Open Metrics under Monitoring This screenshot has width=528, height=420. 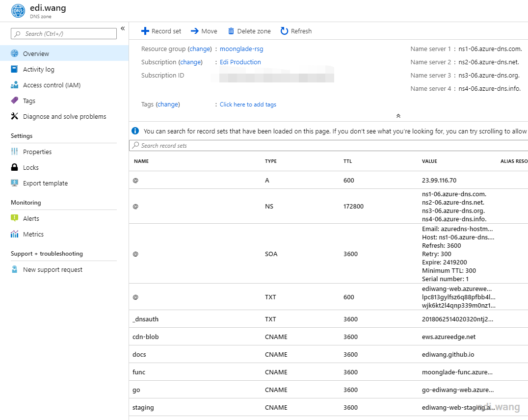click(x=33, y=235)
